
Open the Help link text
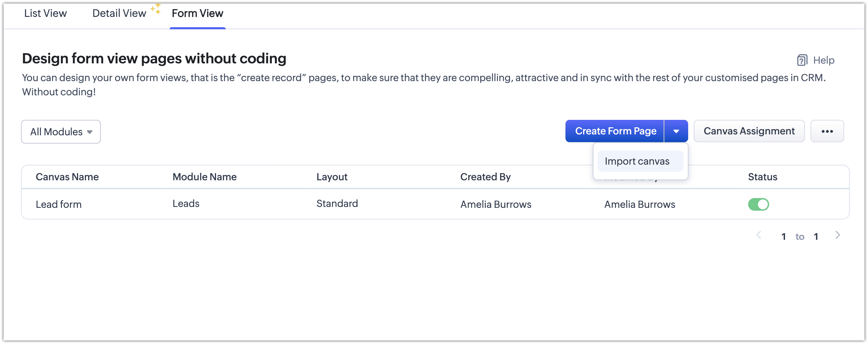pyautogui.click(x=824, y=60)
